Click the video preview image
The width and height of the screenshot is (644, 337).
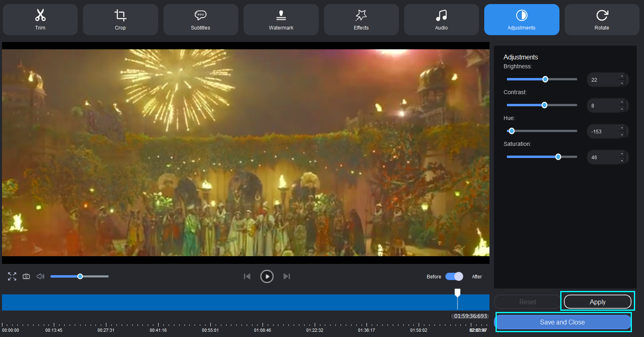tap(246, 153)
